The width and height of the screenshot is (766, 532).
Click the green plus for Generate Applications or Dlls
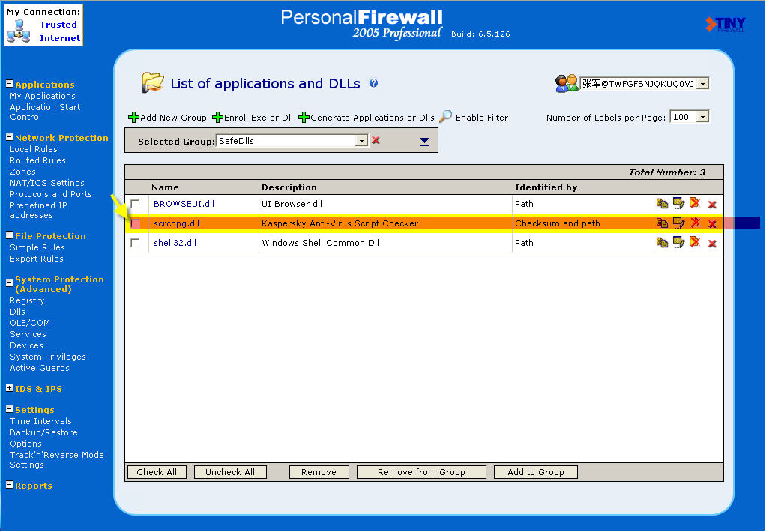tap(304, 117)
